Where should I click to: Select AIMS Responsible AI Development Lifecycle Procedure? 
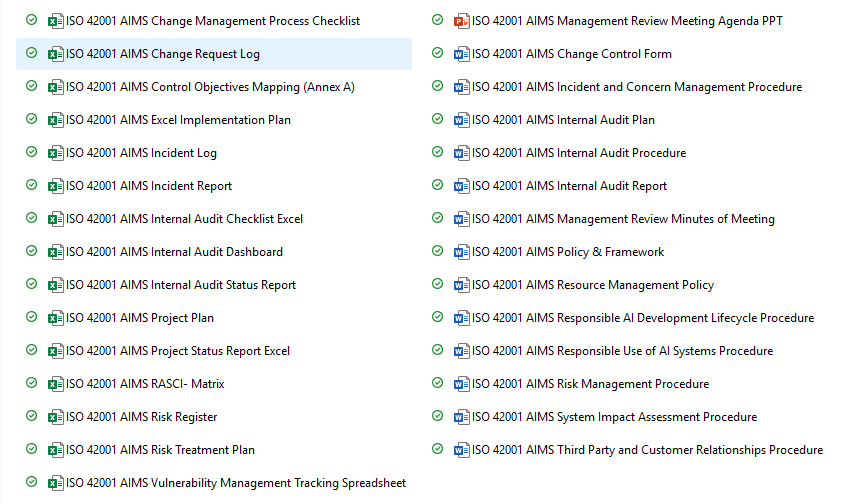pyautogui.click(x=642, y=318)
